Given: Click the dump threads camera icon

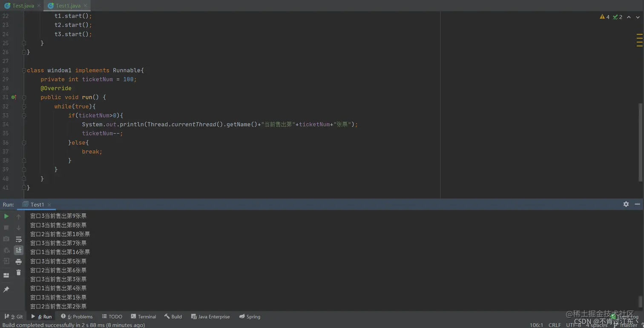Looking at the screenshot, I should (x=6, y=239).
